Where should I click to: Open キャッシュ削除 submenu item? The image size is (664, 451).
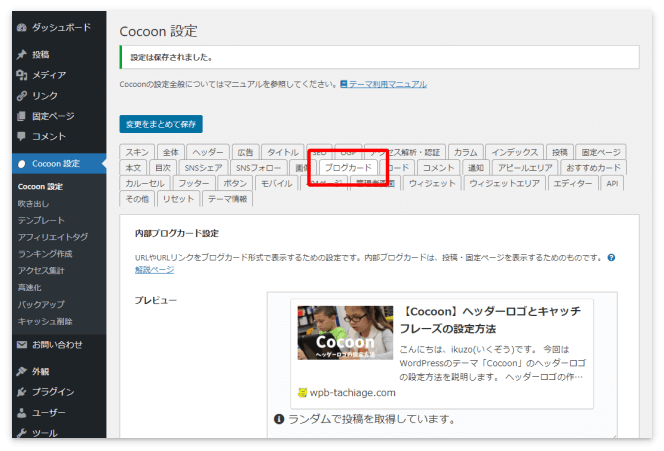[45, 321]
